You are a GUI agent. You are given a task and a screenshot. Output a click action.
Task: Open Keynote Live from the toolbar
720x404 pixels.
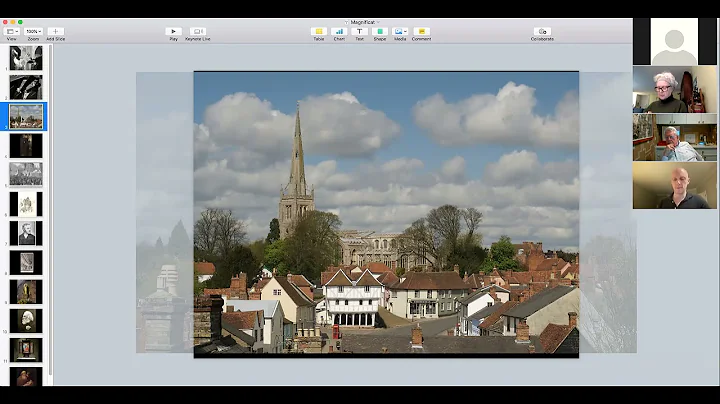click(197, 32)
